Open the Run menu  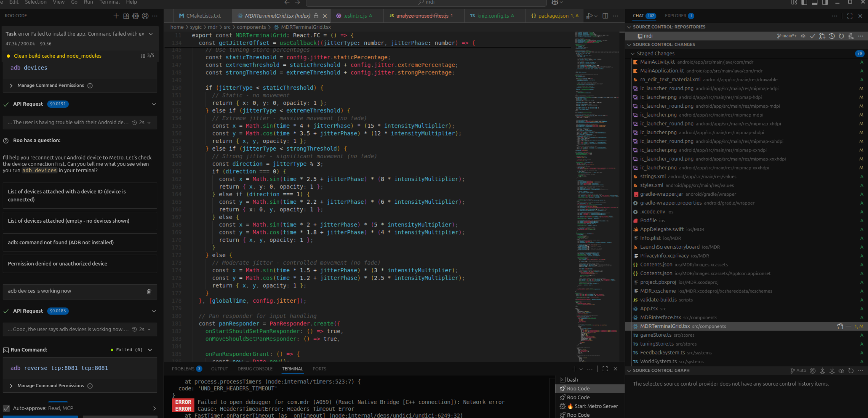coord(88,2)
